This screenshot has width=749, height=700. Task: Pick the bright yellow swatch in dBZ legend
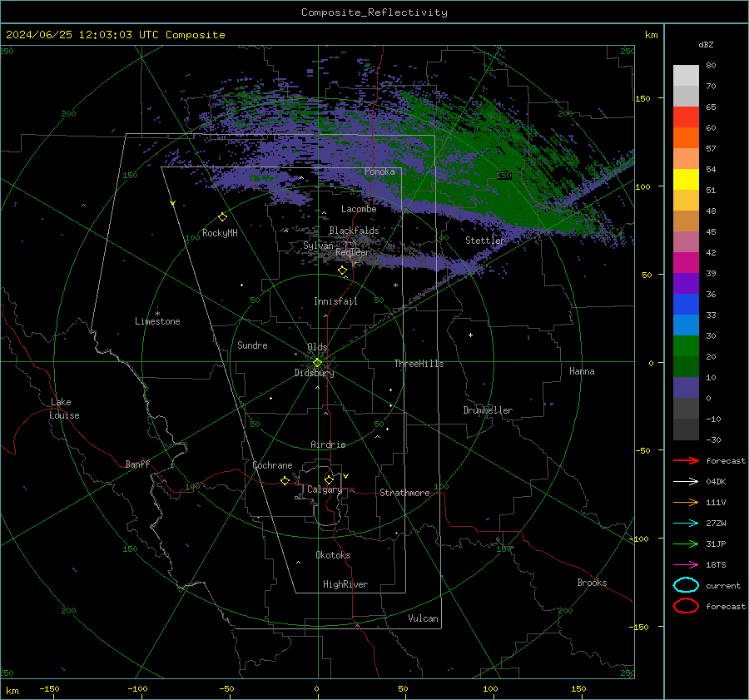click(686, 179)
